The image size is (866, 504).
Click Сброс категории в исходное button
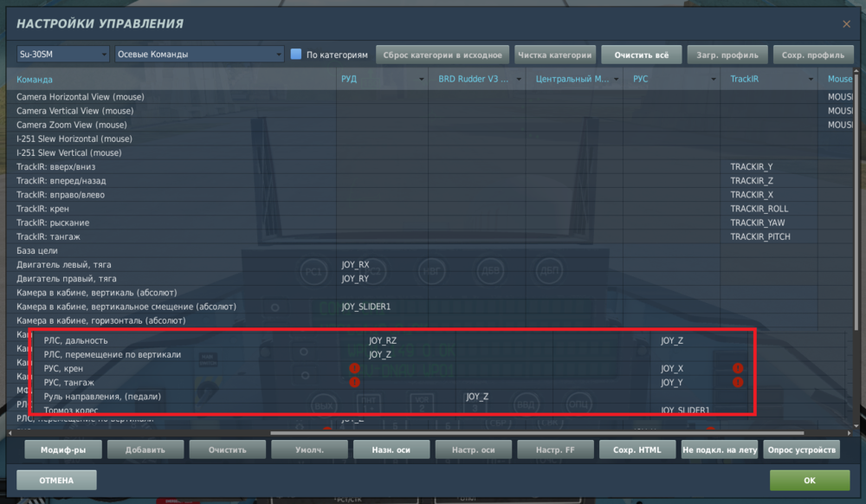tap(443, 55)
